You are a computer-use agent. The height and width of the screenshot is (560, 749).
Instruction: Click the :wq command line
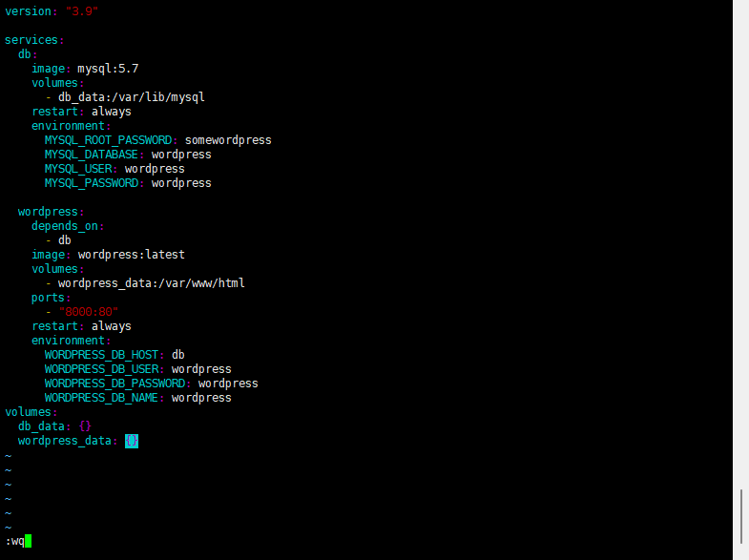click(18, 541)
